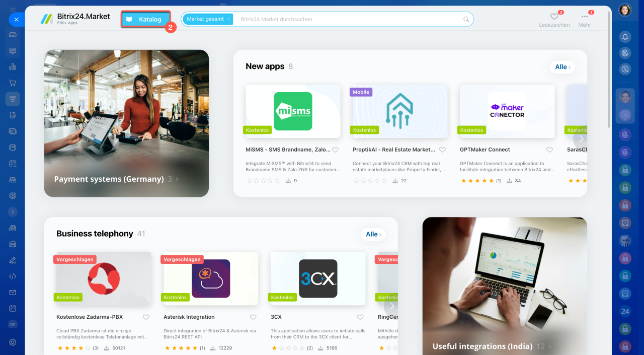Image resolution: width=644 pixels, height=355 pixels.
Task: Open Payment systems (Germany) collection
Action: click(x=126, y=123)
